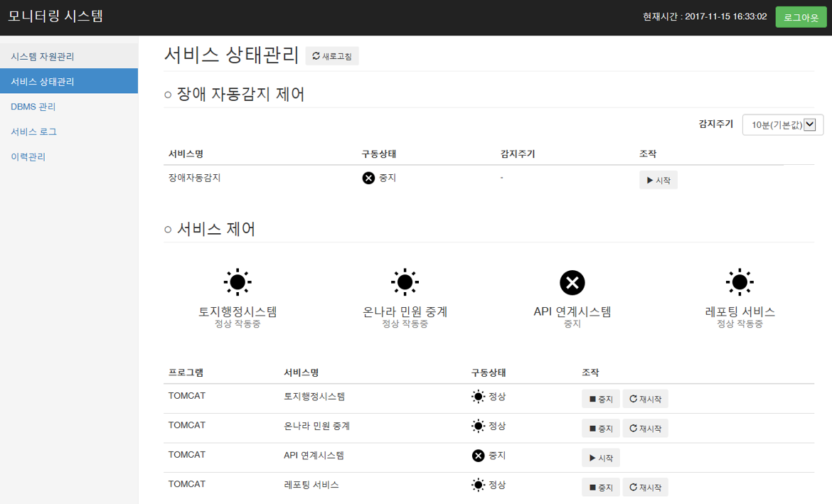Restart 레포팅 서비스 with 재시작 button
Screen dimensions: 832x504
pos(645,488)
